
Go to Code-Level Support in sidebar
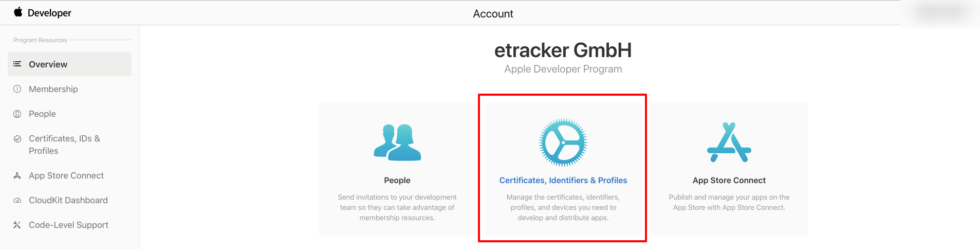pos(69,225)
